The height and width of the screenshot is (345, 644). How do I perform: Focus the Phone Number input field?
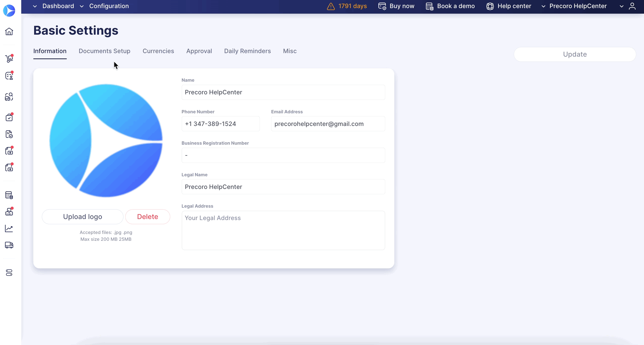pyautogui.click(x=221, y=124)
